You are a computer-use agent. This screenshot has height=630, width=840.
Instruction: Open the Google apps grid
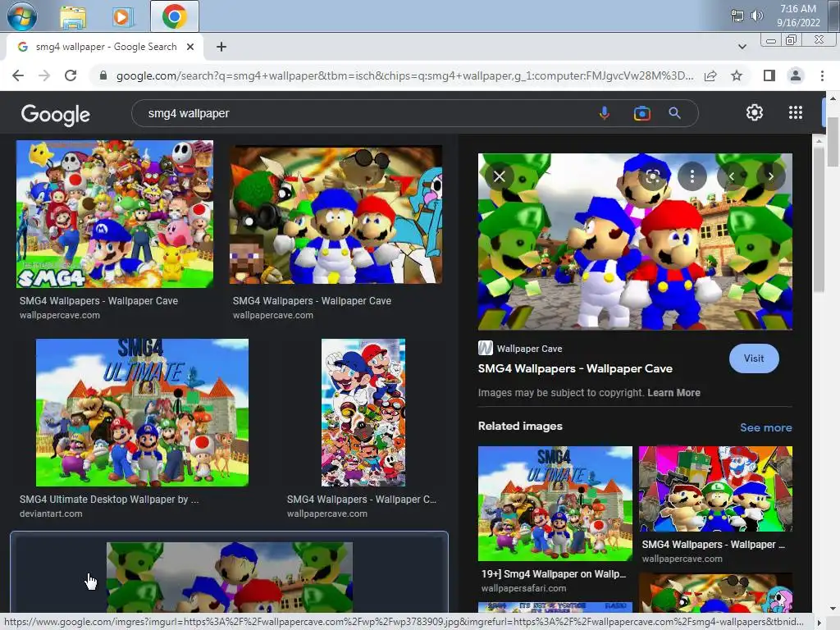tap(796, 112)
